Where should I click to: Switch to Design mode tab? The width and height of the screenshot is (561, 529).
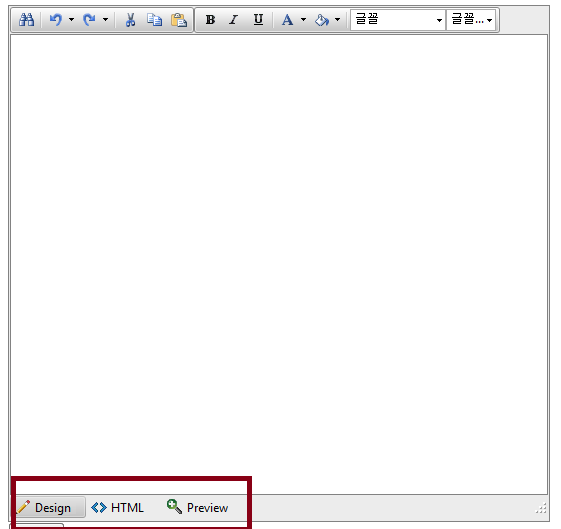pos(48,507)
